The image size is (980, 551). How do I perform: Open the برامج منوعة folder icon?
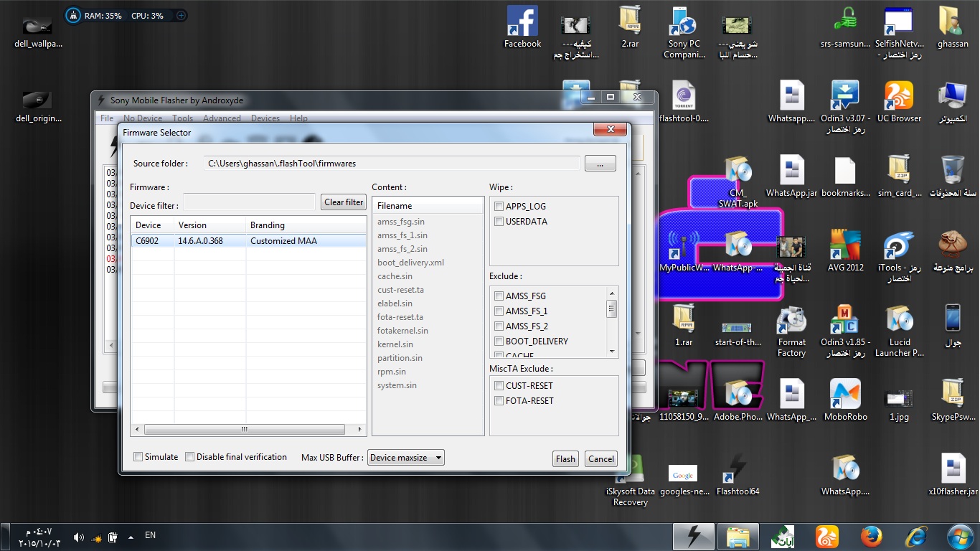953,250
